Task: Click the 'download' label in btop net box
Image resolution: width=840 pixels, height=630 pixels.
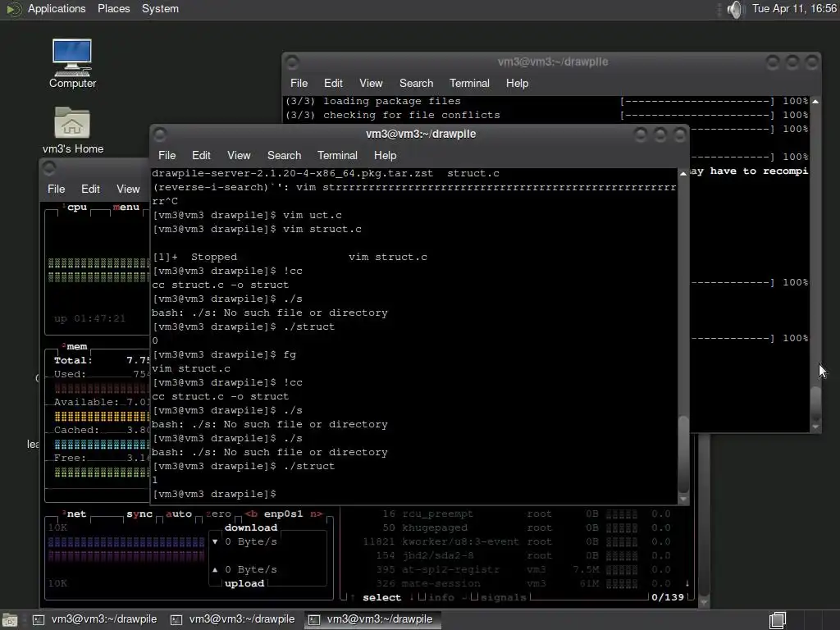Action: click(251, 527)
